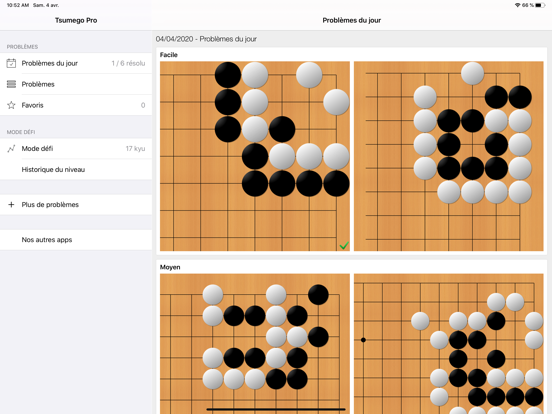Click the green checkmark on the solved problem
Screen dimensions: 552x414
click(344, 245)
